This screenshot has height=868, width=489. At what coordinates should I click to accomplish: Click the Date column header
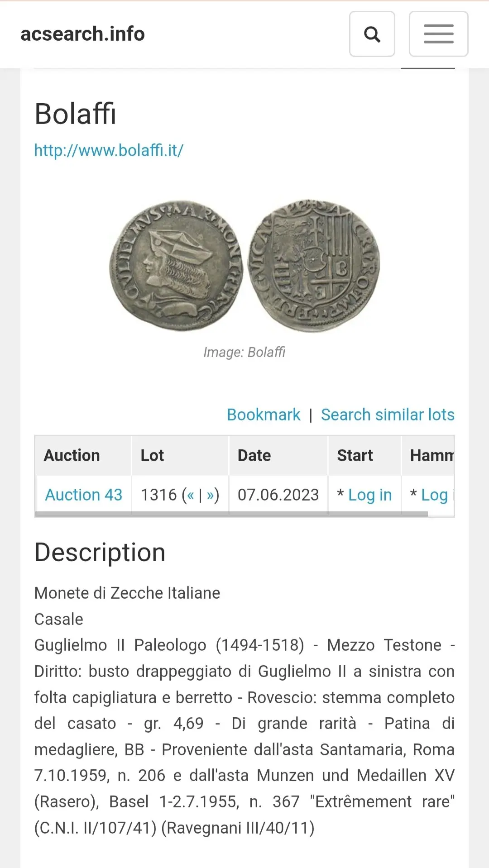(x=254, y=455)
